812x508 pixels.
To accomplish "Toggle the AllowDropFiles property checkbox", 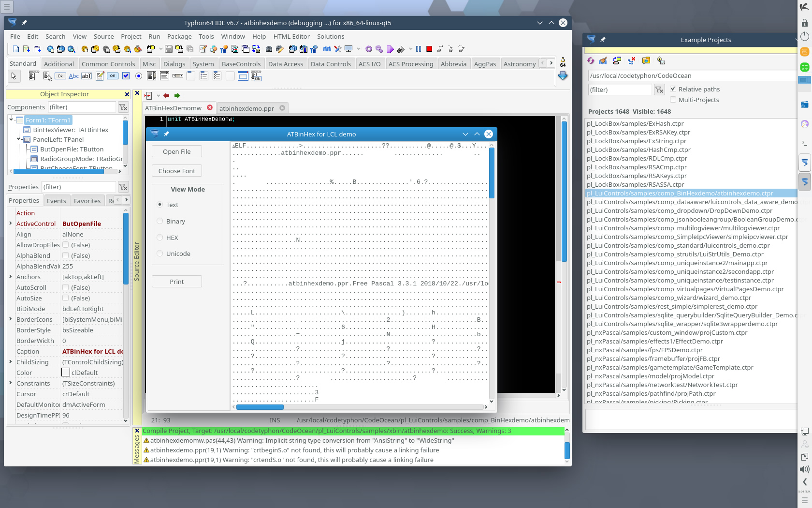I will (65, 245).
